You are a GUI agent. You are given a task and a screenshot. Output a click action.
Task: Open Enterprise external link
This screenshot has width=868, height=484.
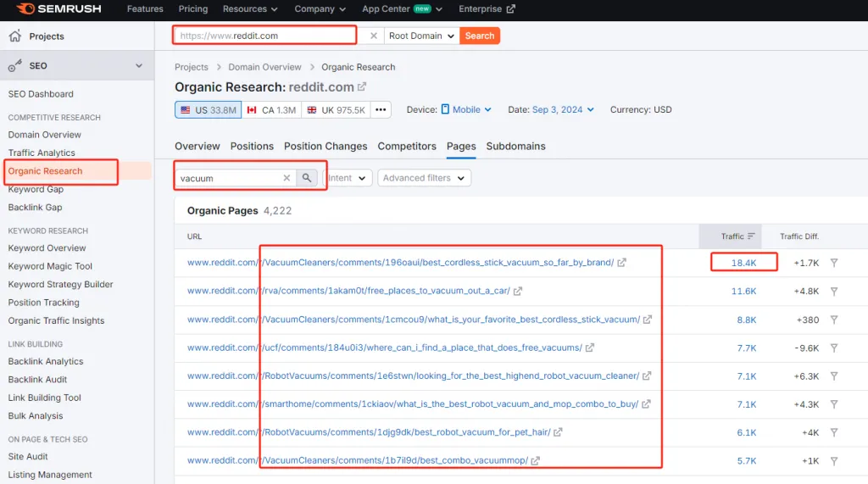point(487,8)
